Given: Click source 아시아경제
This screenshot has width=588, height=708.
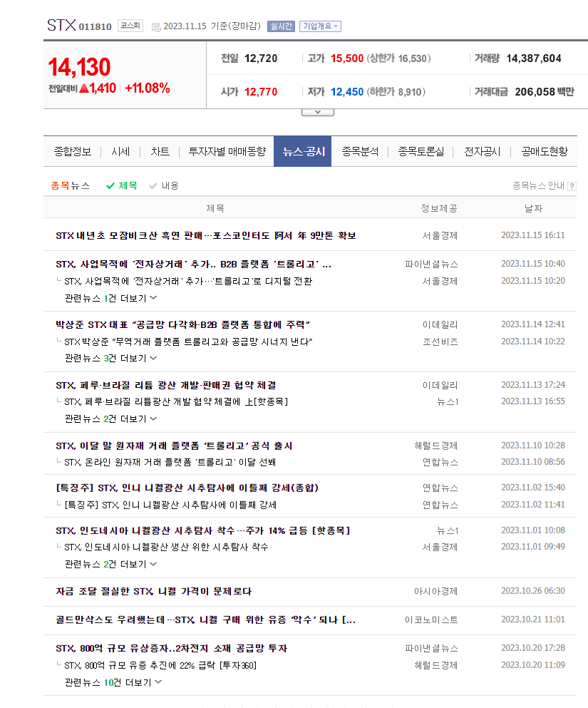Looking at the screenshot, I should [x=436, y=591].
